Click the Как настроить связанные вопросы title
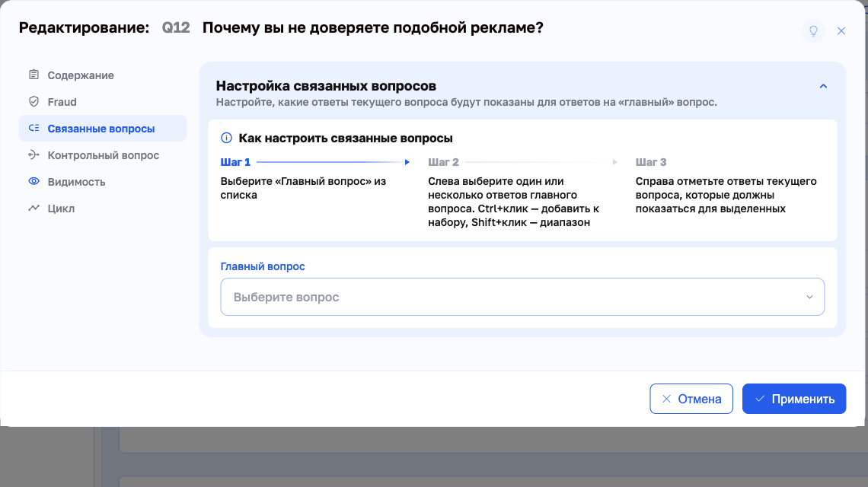This screenshot has height=487, width=868. [x=346, y=138]
